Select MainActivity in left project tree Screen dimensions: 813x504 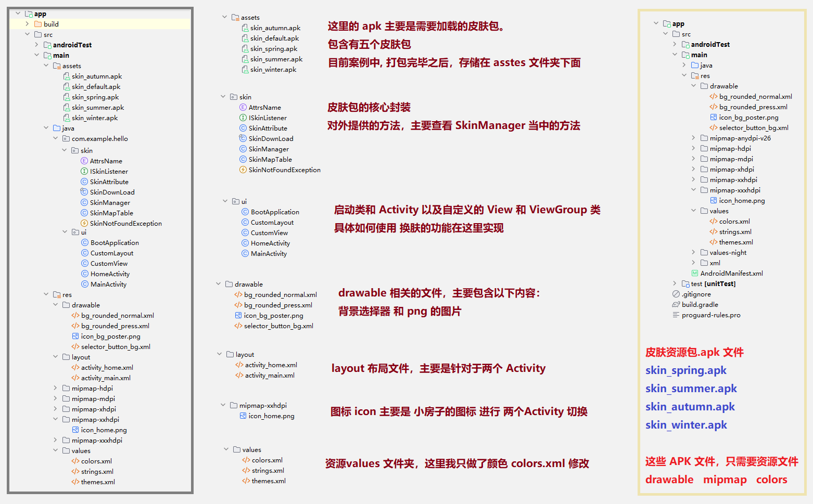click(109, 284)
